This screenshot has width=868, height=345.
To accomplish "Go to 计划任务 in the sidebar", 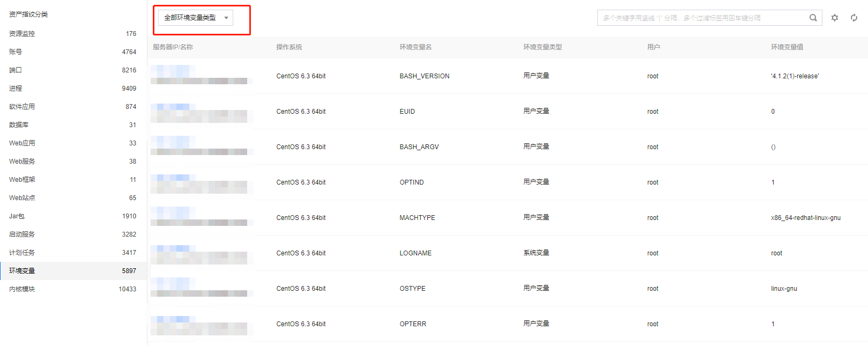I will point(22,253).
